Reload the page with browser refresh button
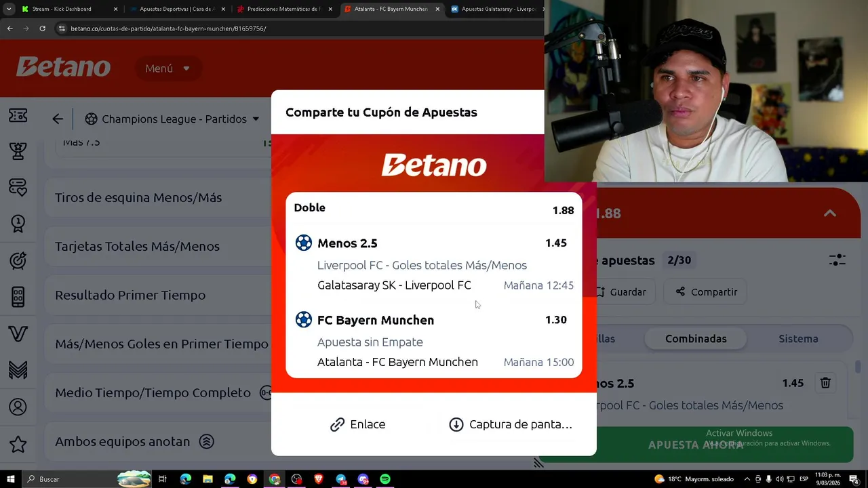This screenshot has width=868, height=488. pyautogui.click(x=42, y=28)
